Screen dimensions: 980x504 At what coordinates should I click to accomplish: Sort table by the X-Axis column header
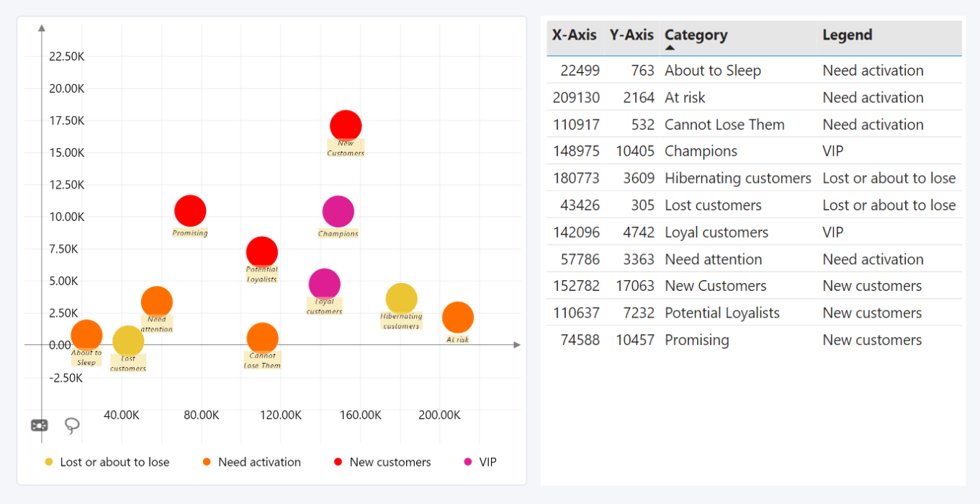coord(574,35)
